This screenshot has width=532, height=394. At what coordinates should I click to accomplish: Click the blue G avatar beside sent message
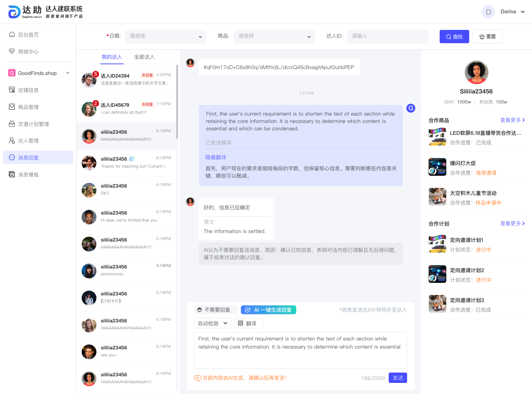(x=410, y=108)
